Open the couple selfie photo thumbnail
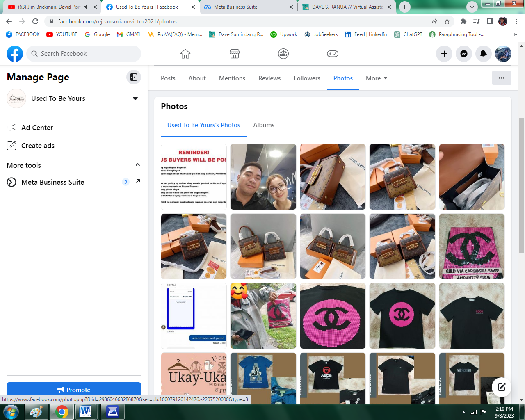The width and height of the screenshot is (525, 420). point(263,177)
